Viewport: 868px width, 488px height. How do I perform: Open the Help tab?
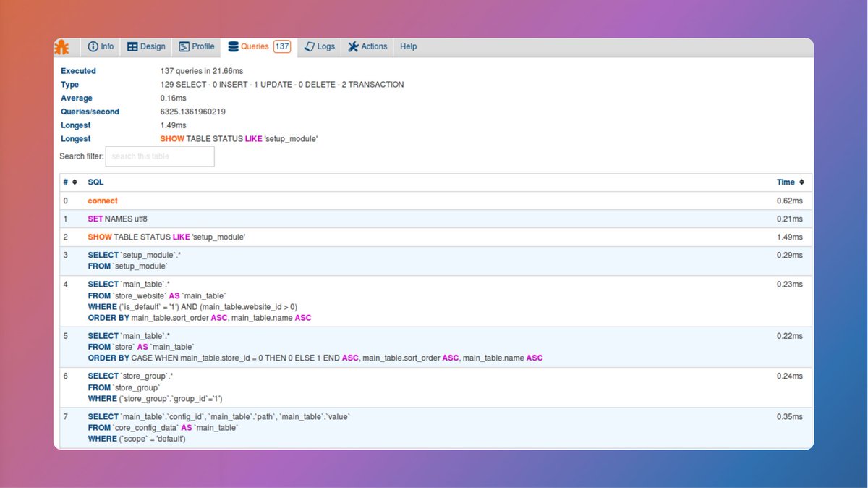point(408,46)
